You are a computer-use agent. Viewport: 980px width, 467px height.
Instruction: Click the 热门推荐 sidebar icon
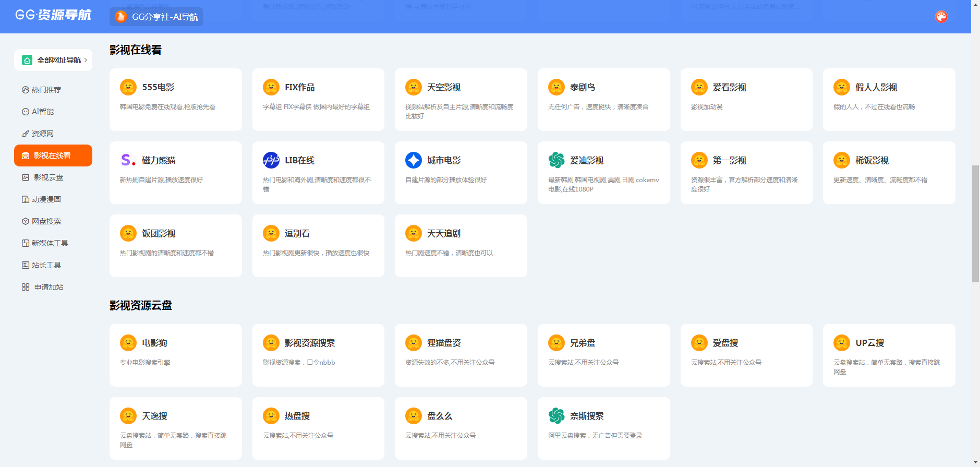pos(25,90)
